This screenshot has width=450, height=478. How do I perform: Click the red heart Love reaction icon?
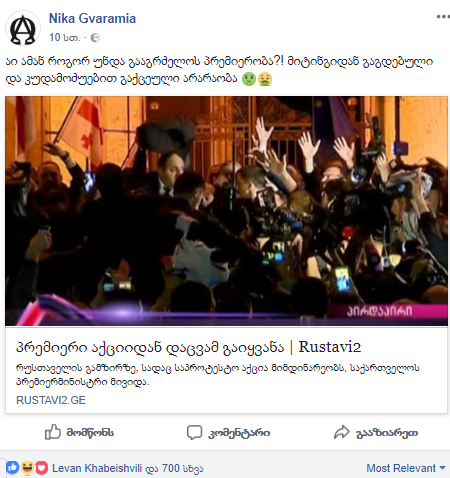42,468
